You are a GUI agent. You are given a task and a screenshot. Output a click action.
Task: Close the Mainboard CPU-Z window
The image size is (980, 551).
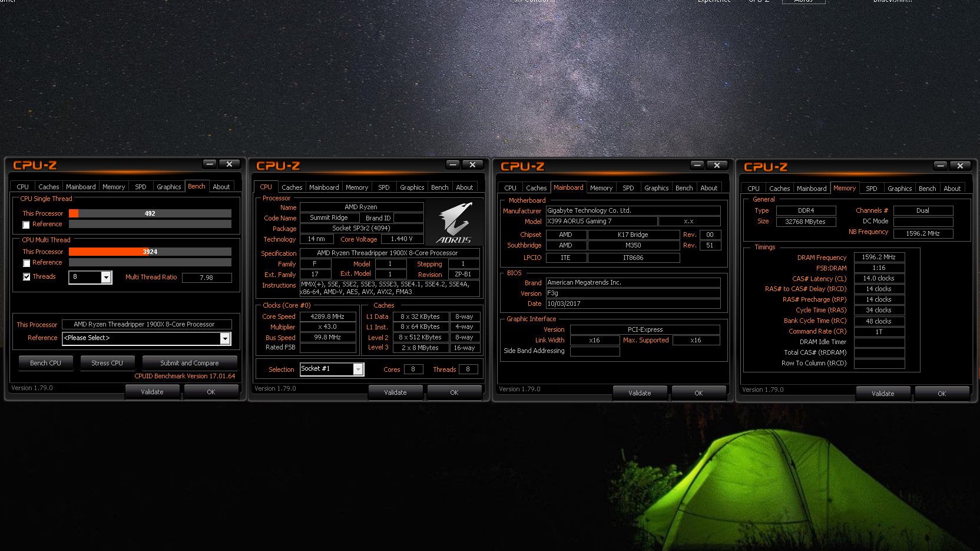[717, 165]
